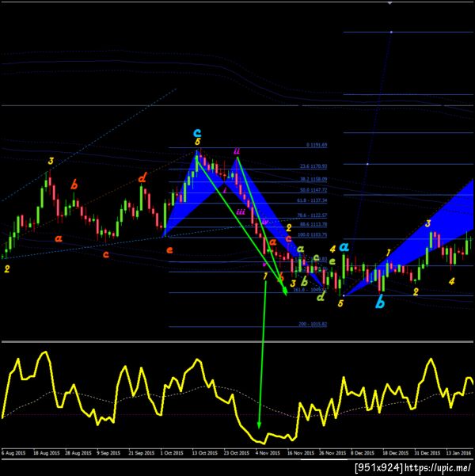Select the 23 Oct 2015 axis date

237,453
